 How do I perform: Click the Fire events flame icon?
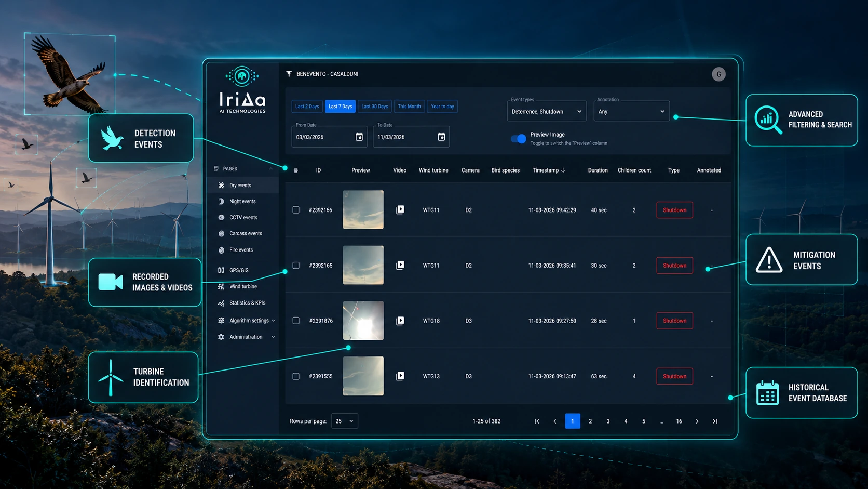[x=221, y=250]
